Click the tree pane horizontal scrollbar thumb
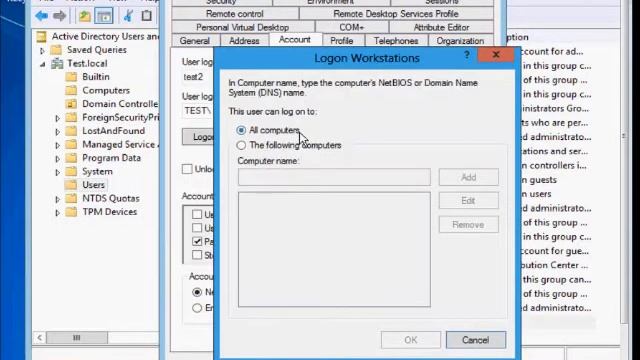 (77, 338)
